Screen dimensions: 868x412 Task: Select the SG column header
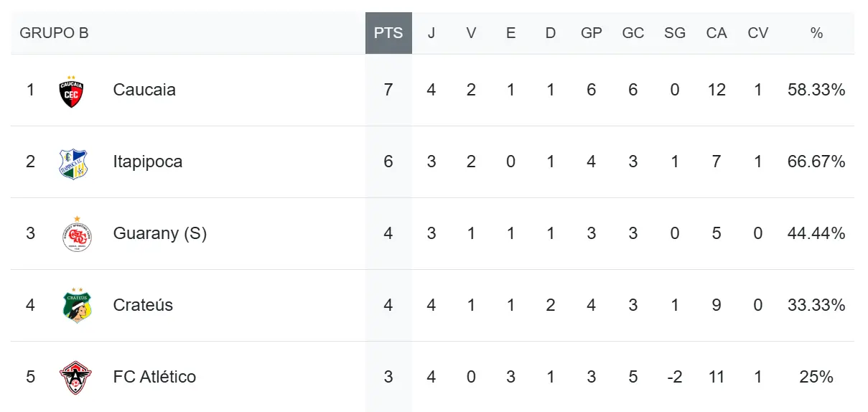[x=675, y=33]
